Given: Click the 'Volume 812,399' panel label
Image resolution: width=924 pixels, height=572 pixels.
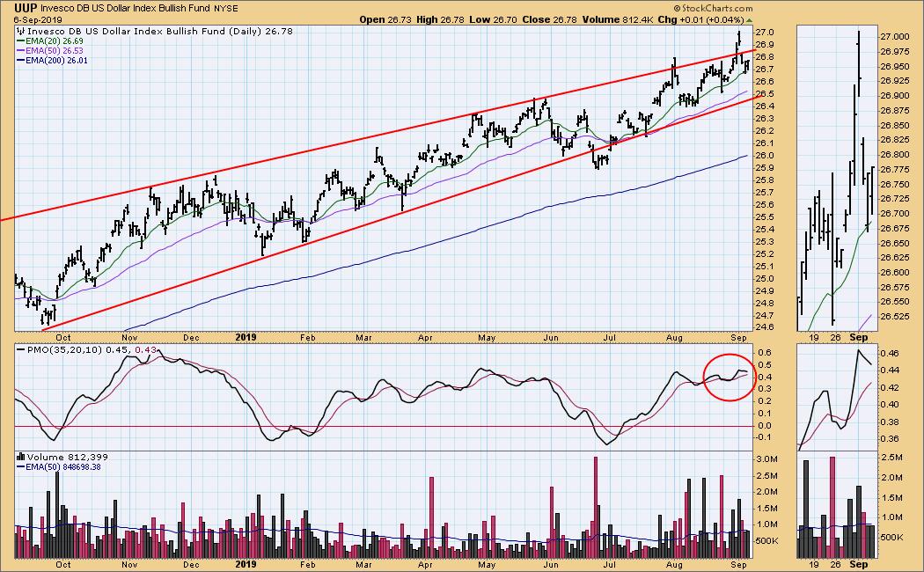Looking at the screenshot, I should coord(67,457).
